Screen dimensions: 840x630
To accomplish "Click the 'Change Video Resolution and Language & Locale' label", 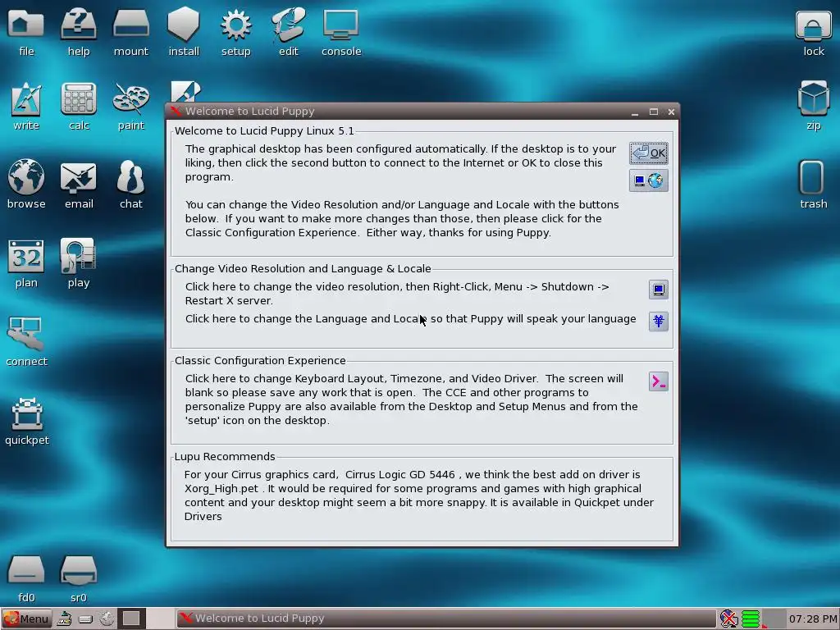I will click(303, 269).
